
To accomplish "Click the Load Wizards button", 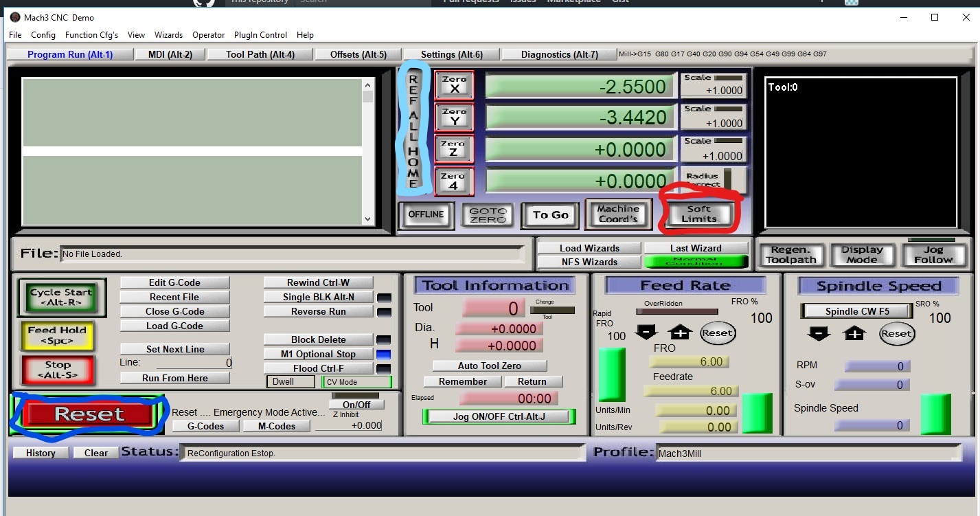I will click(x=589, y=248).
